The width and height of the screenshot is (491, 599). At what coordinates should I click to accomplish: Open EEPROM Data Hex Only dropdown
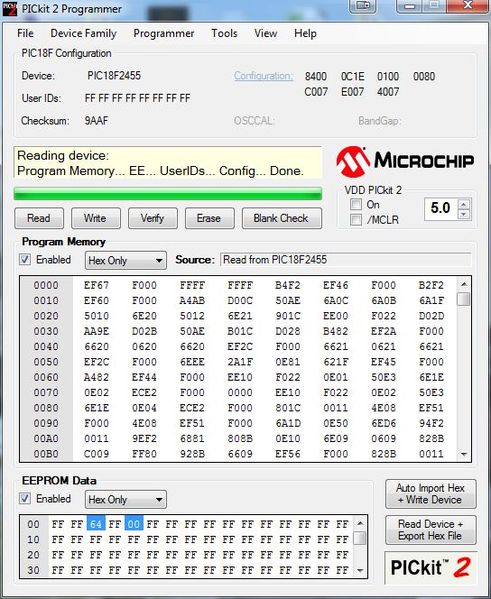point(126,500)
